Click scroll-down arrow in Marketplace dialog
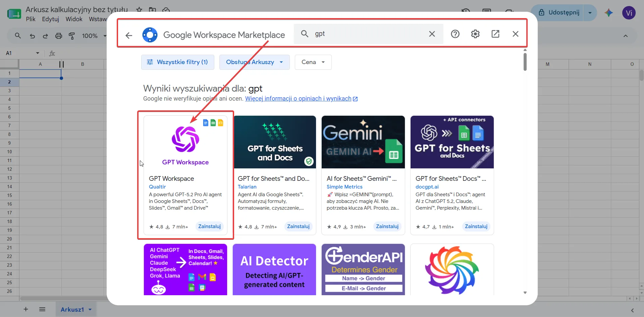644x317 pixels. coord(525,293)
